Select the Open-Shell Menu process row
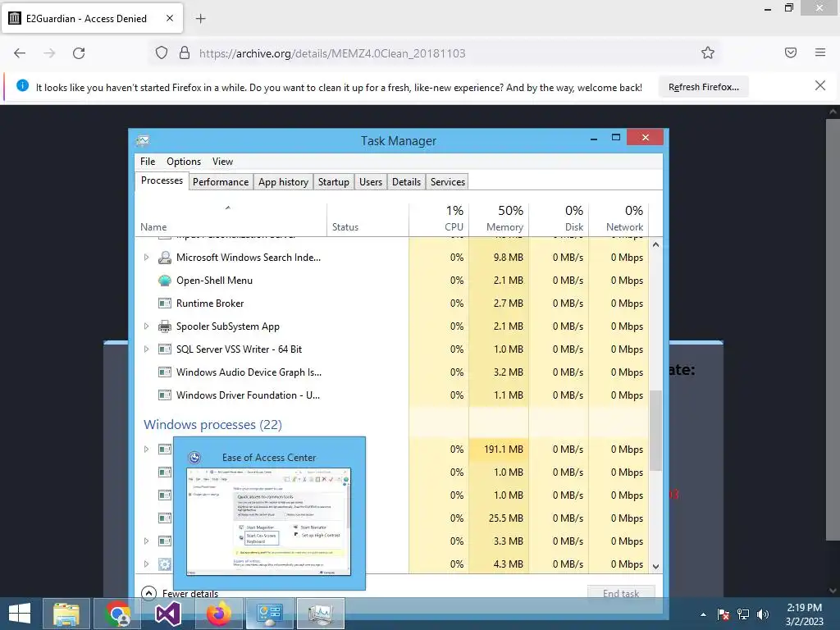The image size is (840, 630). tap(392, 281)
